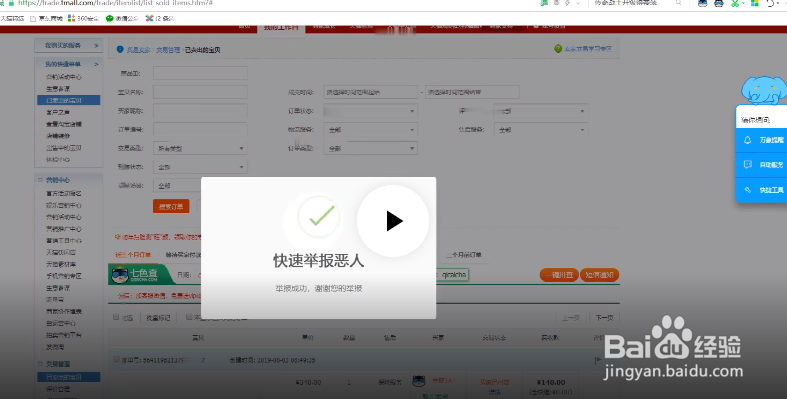Expand the 我订购的服务 arrow
Screen dimensions: 787x399
(96, 45)
